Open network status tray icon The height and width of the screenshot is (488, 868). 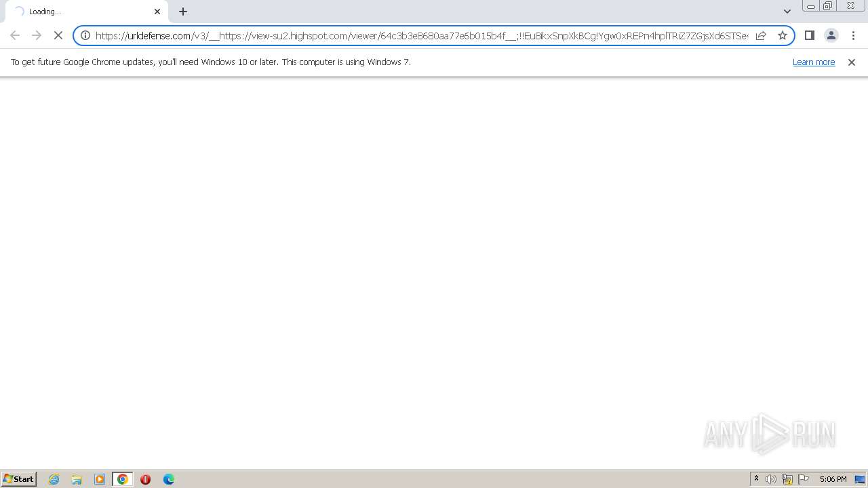click(x=787, y=479)
